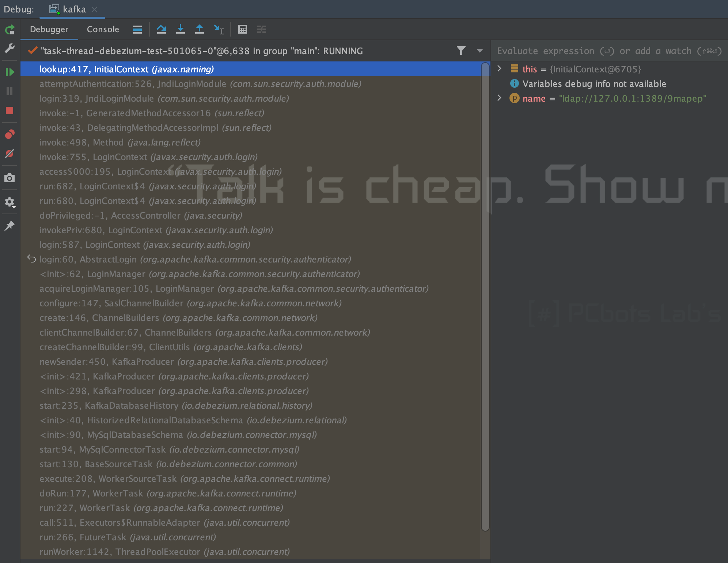Click Evaluate Expression calculator icon

tap(243, 30)
